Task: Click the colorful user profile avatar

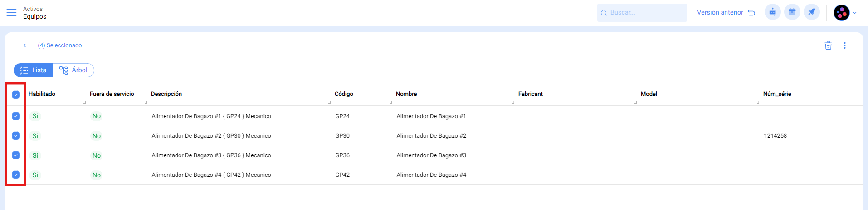Action: tap(841, 13)
